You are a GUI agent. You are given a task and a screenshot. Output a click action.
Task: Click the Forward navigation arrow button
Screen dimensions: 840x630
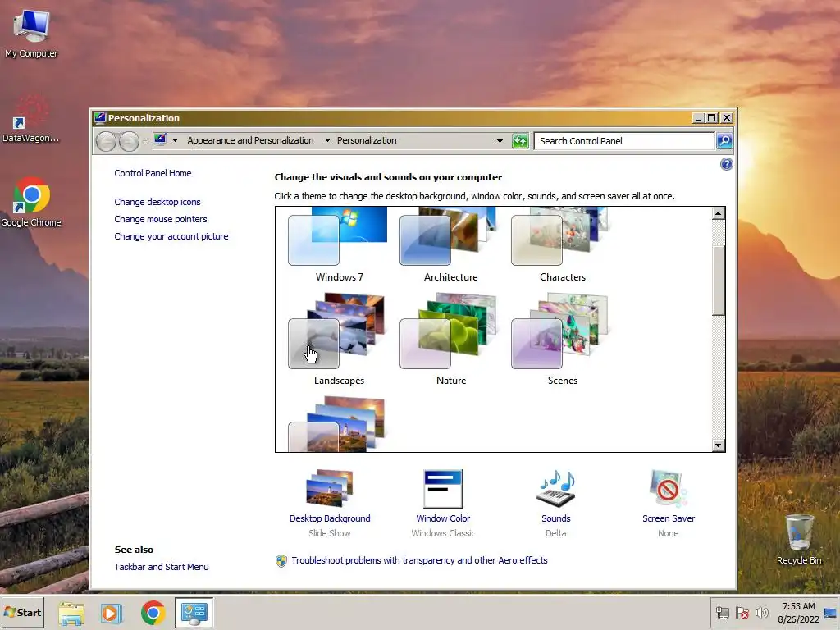tap(129, 141)
